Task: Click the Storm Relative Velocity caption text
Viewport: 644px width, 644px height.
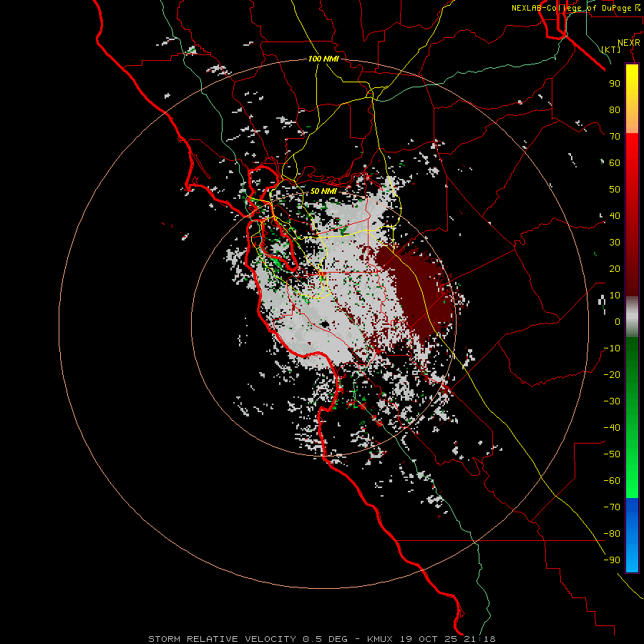Action: pyautogui.click(x=321, y=639)
